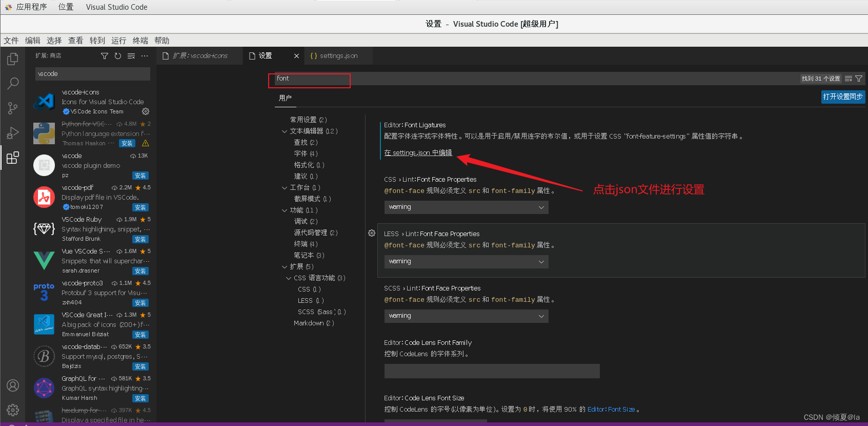Collapse CSS 语言功能 tree section
This screenshot has width=868, height=426.
point(289,278)
